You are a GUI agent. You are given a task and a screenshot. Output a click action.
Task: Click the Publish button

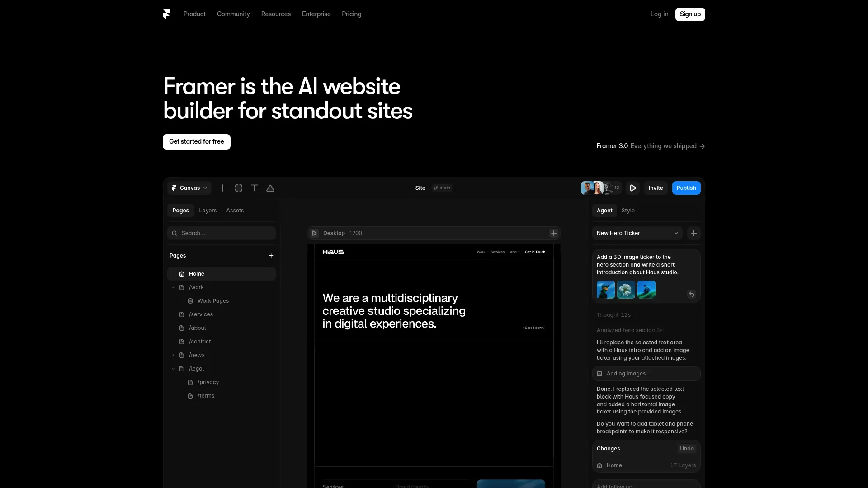coord(686,188)
